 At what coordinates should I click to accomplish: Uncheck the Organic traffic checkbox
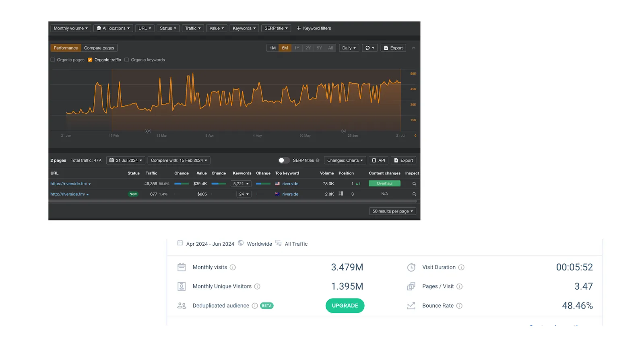[90, 60]
